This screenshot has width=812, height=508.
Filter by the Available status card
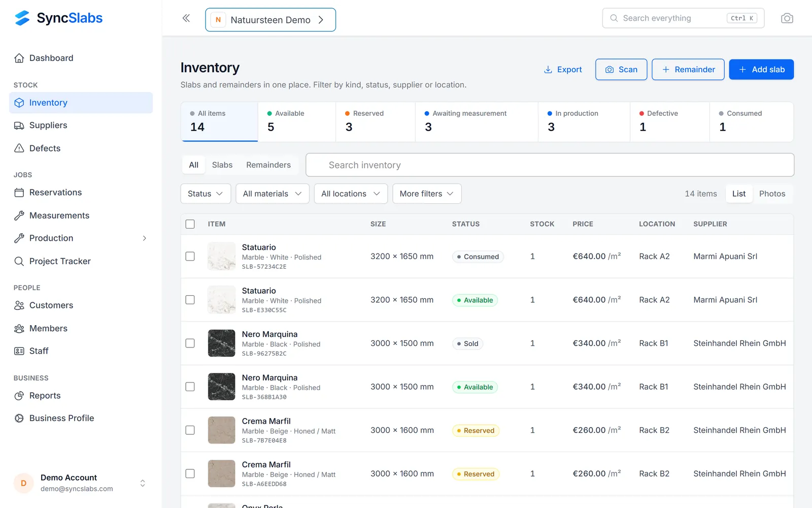pos(297,122)
